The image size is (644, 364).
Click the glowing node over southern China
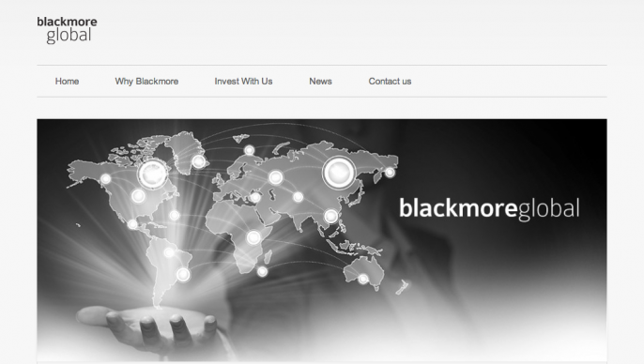331,216
